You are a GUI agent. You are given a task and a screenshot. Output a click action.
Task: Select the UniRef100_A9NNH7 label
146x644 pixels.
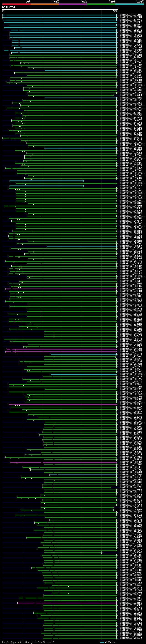click(x=131, y=50)
